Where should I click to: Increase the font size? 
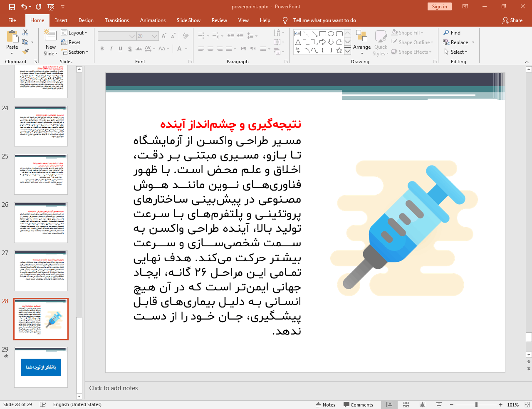(164, 36)
